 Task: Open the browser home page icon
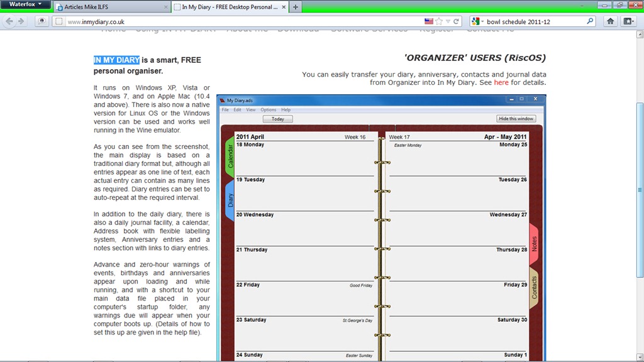609,20
